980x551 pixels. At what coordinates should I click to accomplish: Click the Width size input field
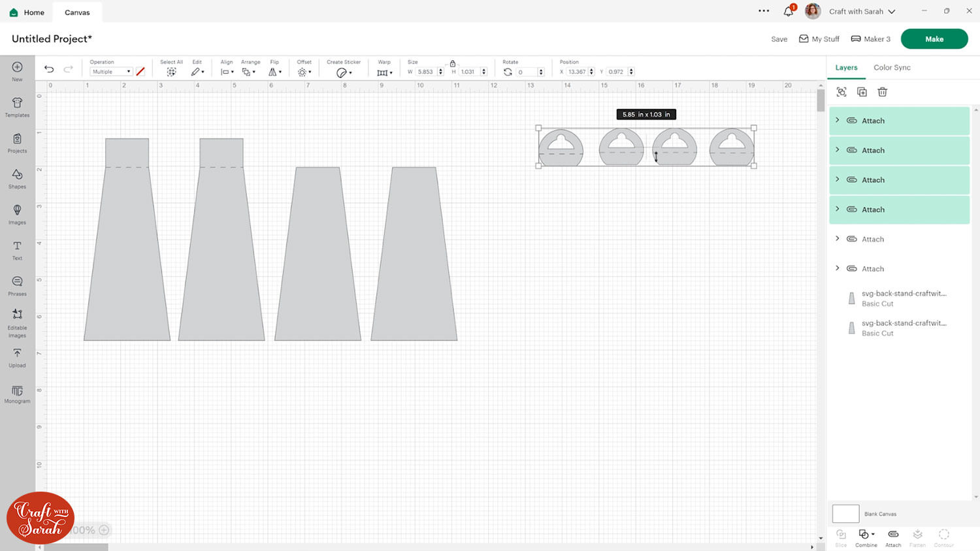[x=427, y=72]
